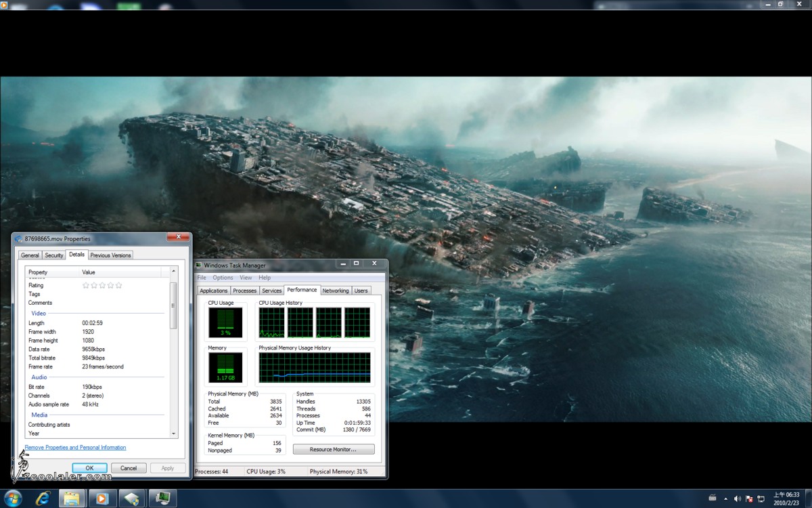Click the Frame height value 1080
Screen dimensions: 812x508
pos(88,341)
